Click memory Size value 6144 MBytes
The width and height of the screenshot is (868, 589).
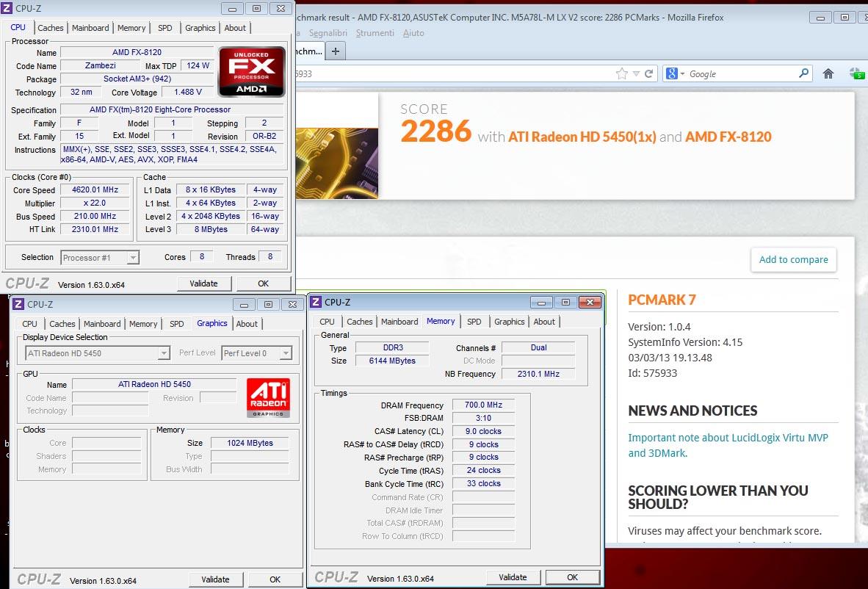[392, 361]
